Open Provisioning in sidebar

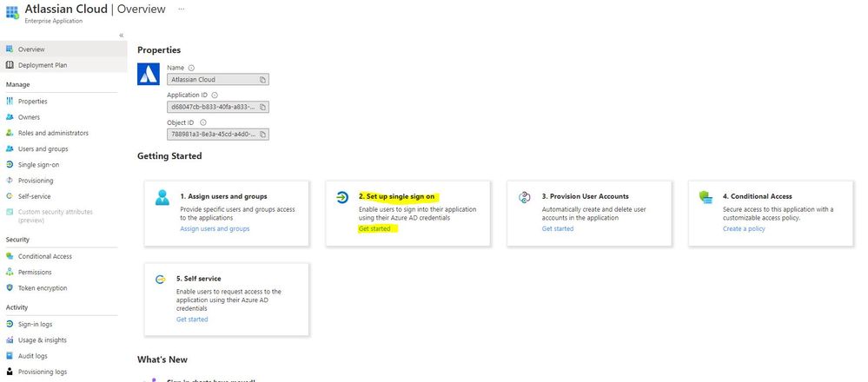click(36, 181)
